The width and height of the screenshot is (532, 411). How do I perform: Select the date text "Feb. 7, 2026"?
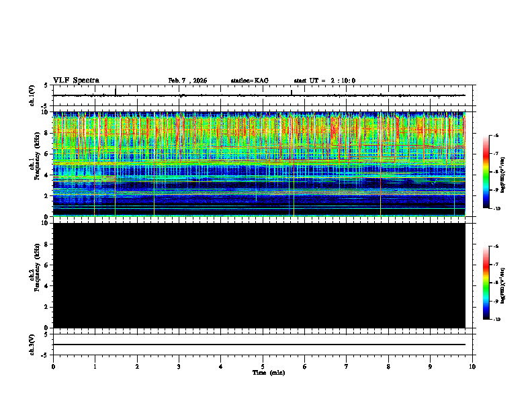click(187, 81)
